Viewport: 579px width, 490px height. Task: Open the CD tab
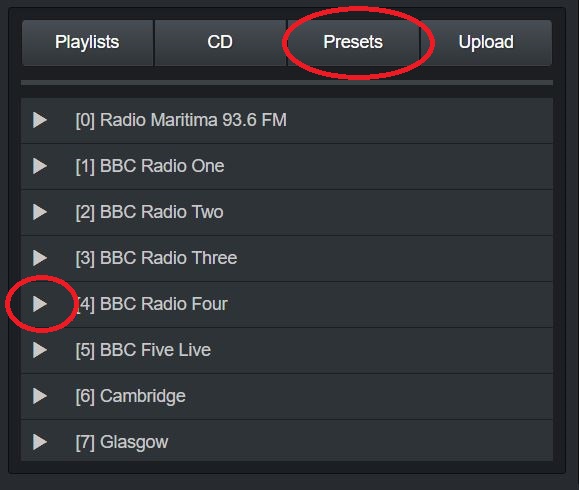[220, 43]
